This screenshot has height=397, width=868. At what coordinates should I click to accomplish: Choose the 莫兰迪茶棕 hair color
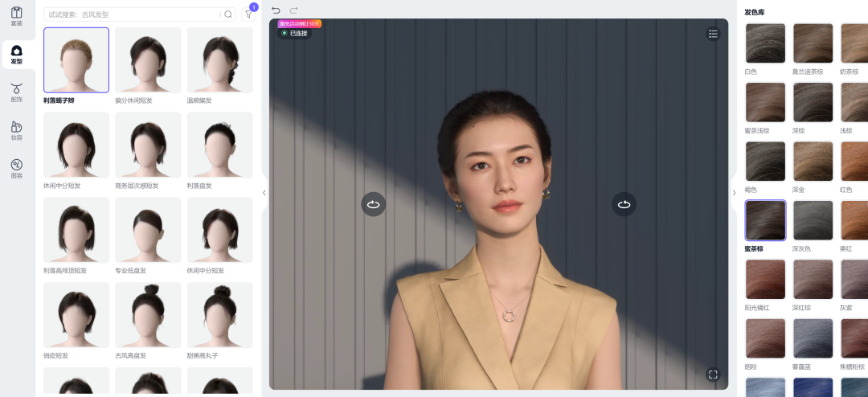click(813, 43)
